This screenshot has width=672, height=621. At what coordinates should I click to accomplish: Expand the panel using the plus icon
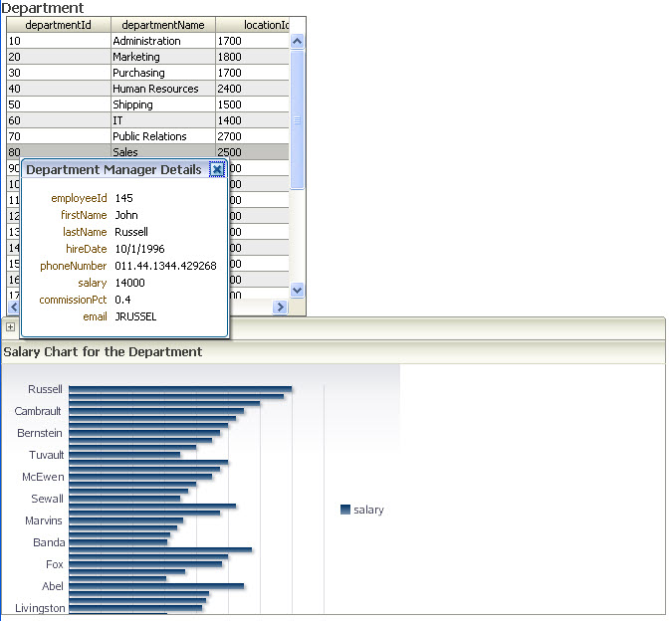coord(10,326)
